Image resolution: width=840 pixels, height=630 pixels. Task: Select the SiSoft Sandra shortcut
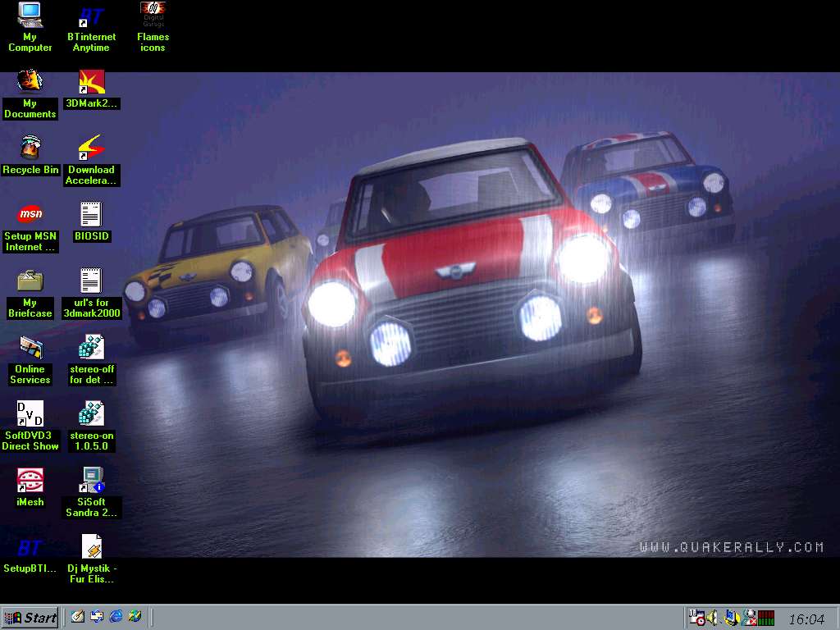coord(91,480)
